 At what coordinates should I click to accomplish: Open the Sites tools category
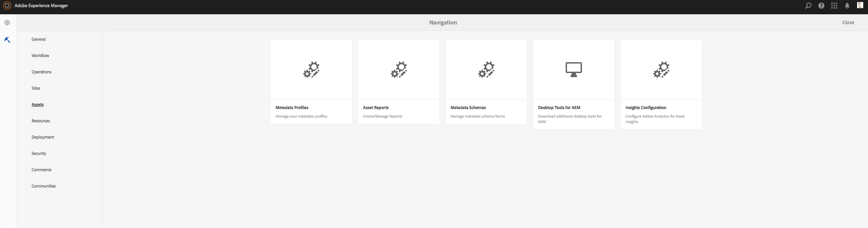tap(36, 88)
